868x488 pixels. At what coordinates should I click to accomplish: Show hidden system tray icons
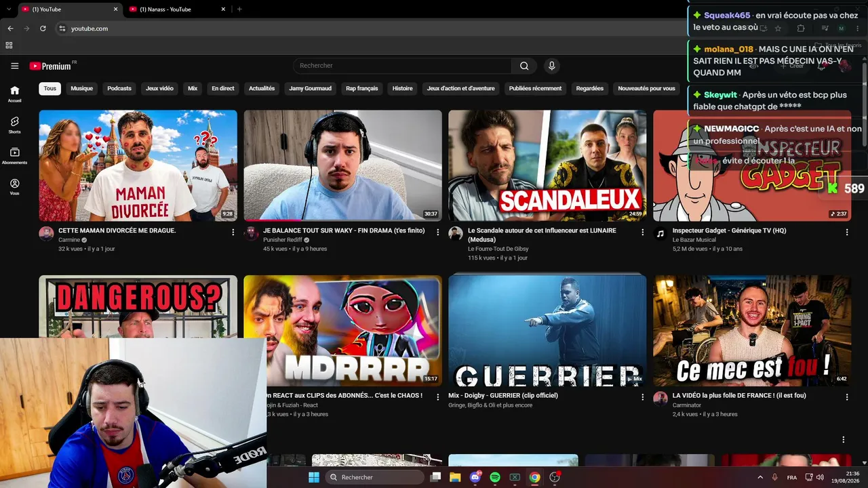(x=759, y=477)
